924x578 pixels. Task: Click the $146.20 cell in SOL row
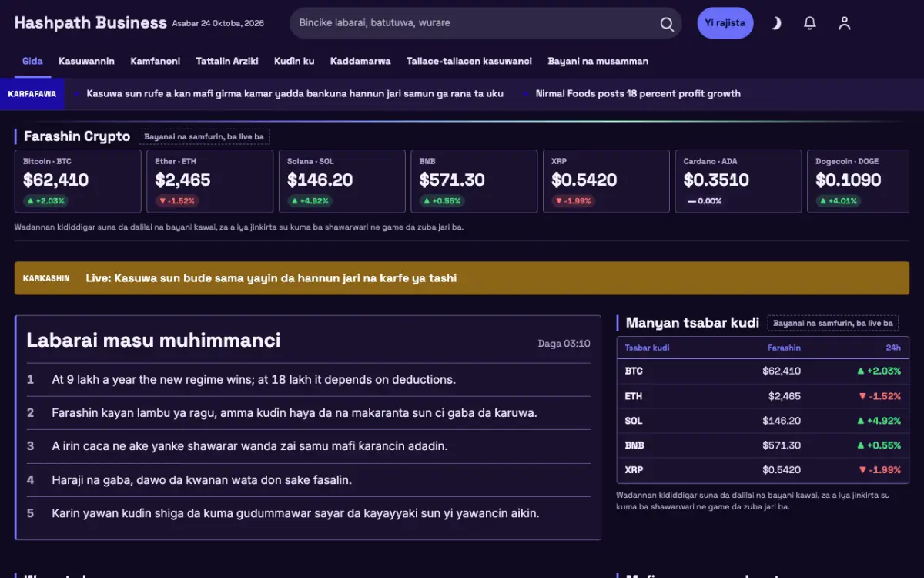click(x=782, y=421)
